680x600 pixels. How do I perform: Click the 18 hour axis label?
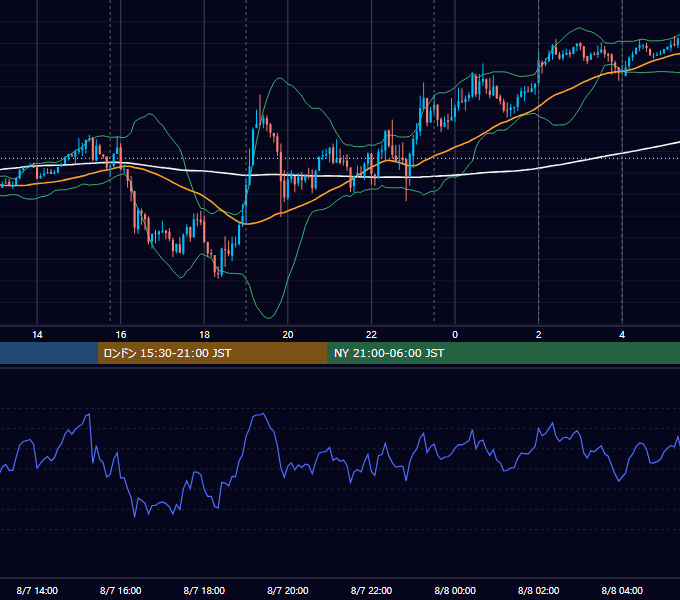point(204,335)
